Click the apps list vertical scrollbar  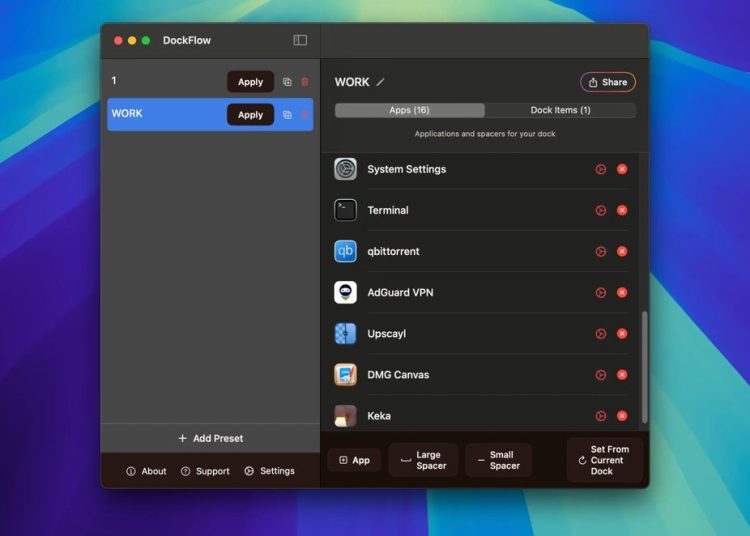[x=644, y=365]
